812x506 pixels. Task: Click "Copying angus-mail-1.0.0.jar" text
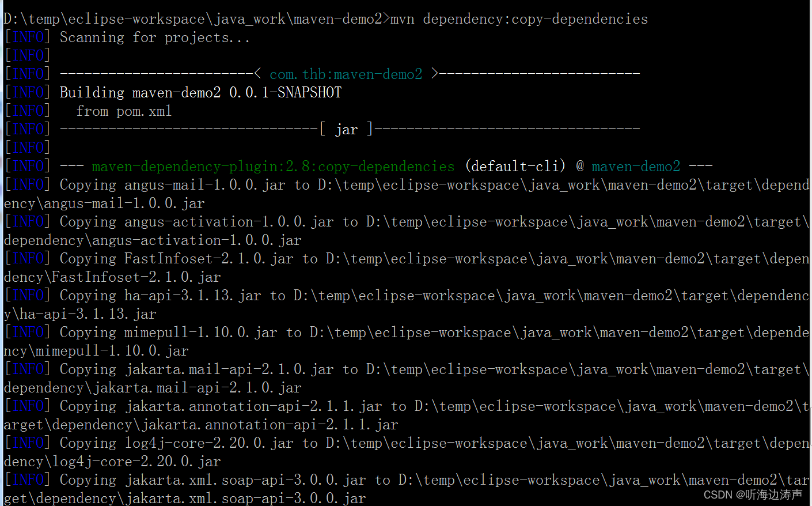(172, 185)
